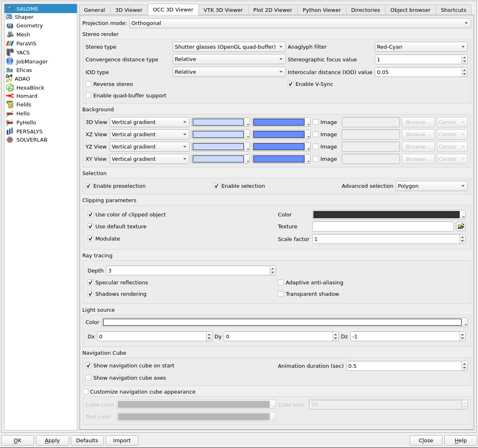Uncheck Enable preselection
This screenshot has width=478, height=448.
point(88,186)
